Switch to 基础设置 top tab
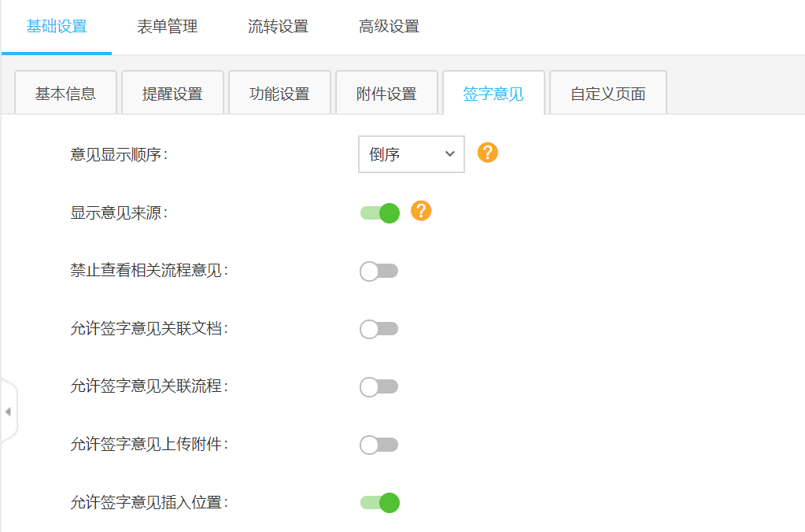 click(x=57, y=27)
